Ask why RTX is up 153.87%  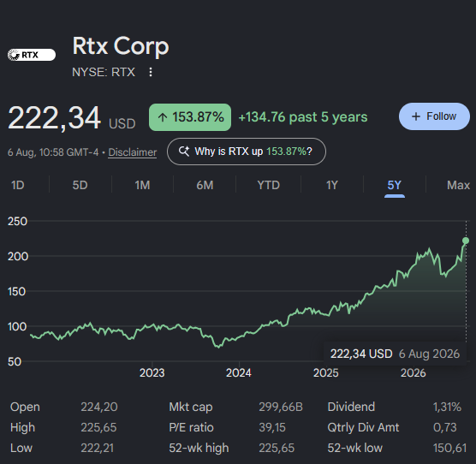pyautogui.click(x=247, y=152)
